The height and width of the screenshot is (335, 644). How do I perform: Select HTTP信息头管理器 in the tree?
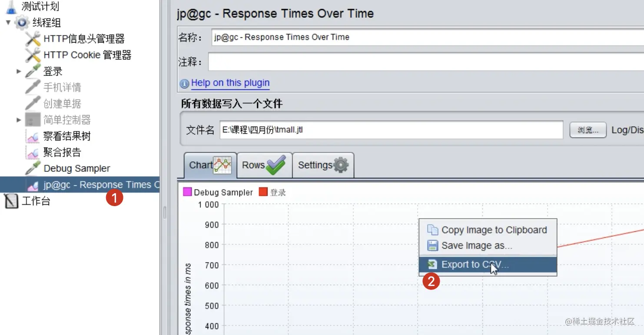pyautogui.click(x=84, y=39)
